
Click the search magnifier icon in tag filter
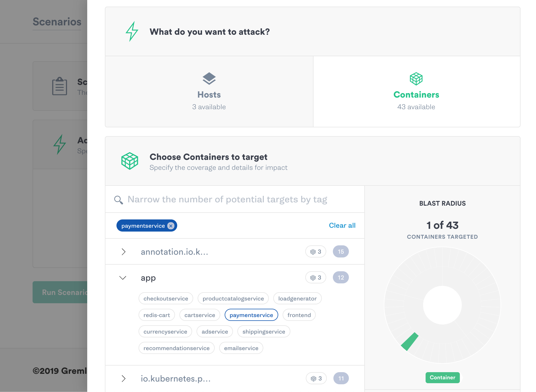pyautogui.click(x=118, y=200)
